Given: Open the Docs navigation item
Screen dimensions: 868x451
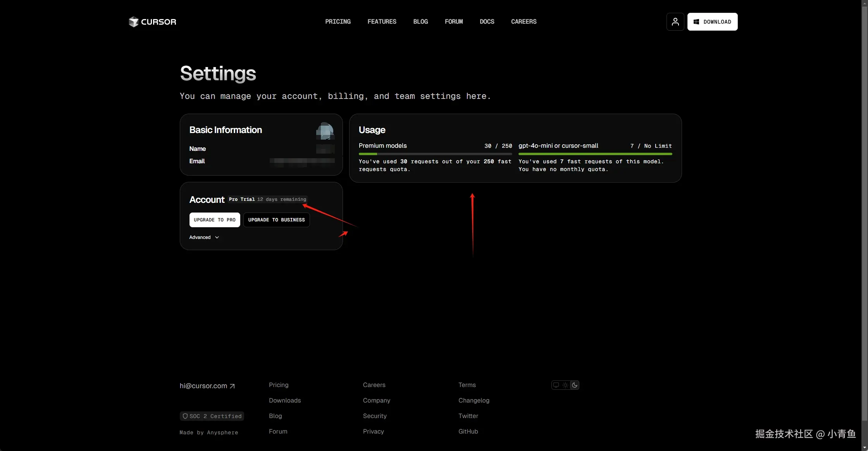Looking at the screenshot, I should (x=487, y=22).
